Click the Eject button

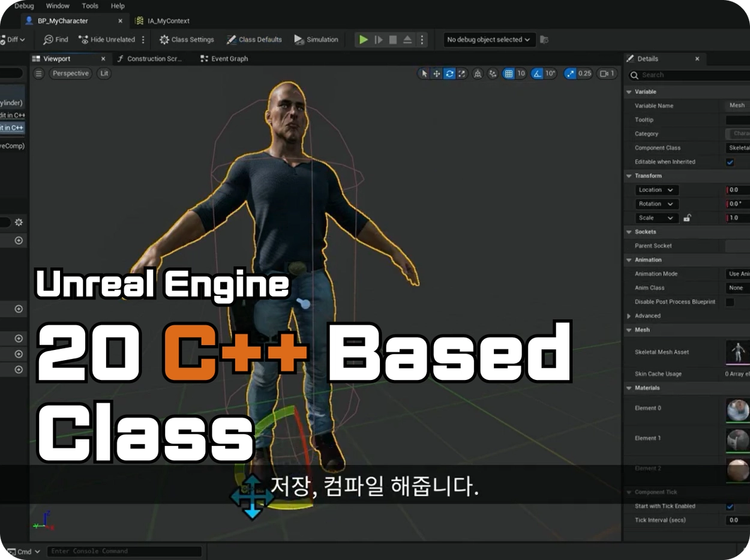click(x=407, y=40)
